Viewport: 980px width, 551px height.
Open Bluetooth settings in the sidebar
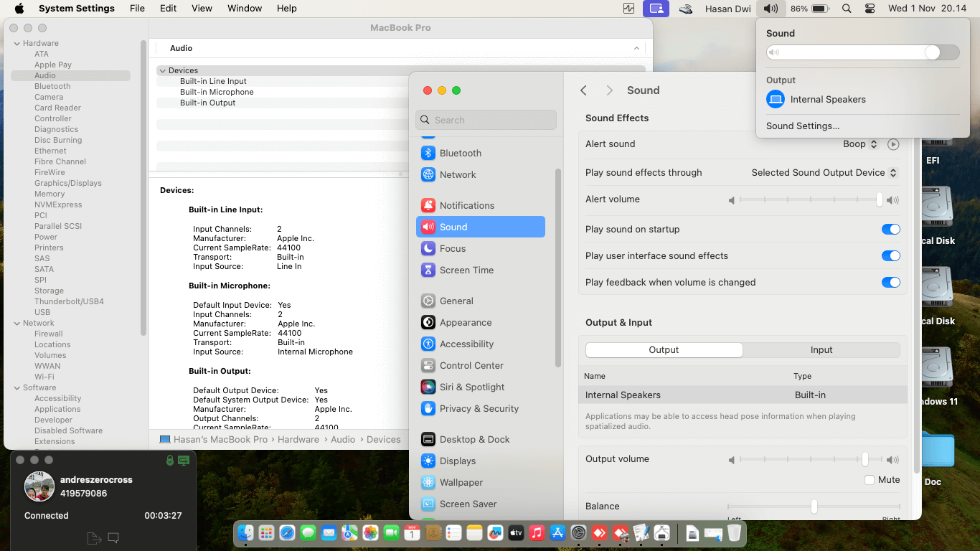point(460,153)
